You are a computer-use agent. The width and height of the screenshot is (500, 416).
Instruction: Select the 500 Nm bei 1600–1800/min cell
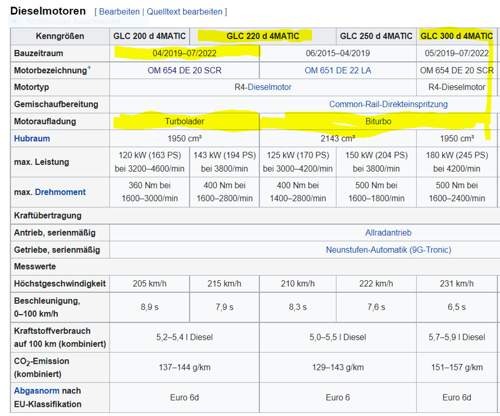point(376,192)
